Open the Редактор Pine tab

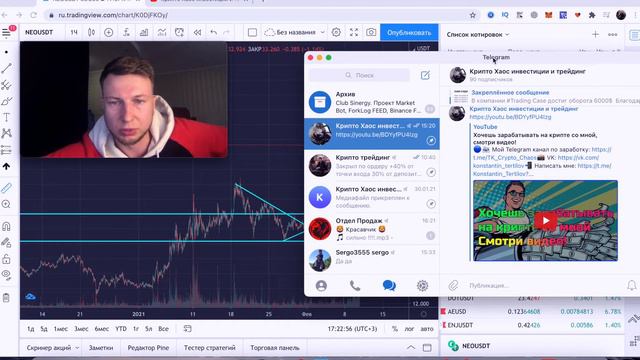148,348
